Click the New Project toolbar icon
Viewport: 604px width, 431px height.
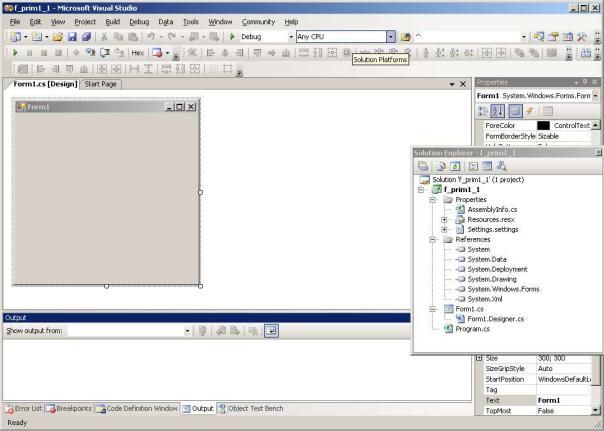[x=16, y=37]
